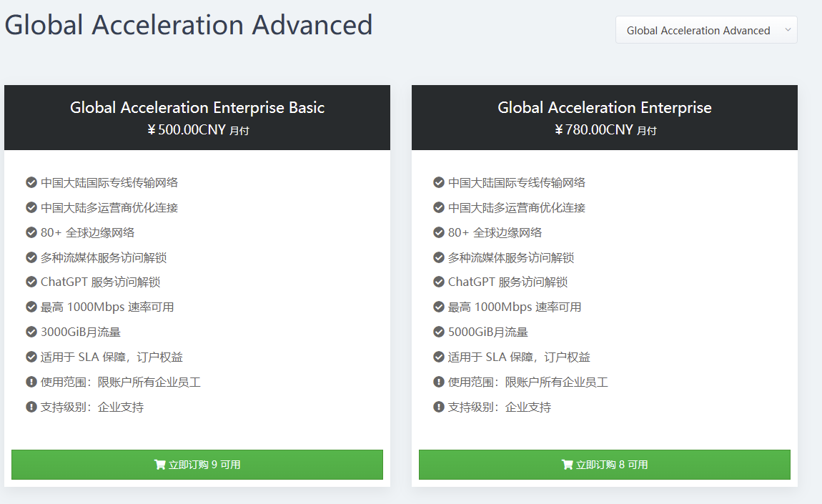Click the exclamation icon beside 使用范围 in the Enterprise card
822x504 pixels.
click(439, 382)
